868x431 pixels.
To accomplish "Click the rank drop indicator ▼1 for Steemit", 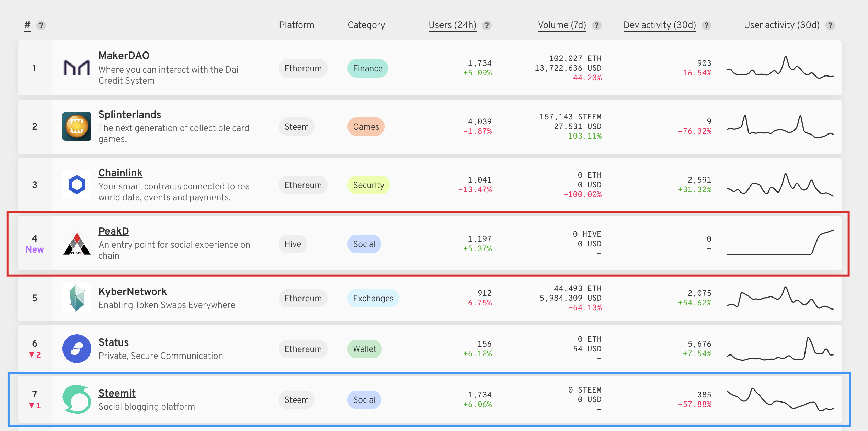I will tap(35, 406).
